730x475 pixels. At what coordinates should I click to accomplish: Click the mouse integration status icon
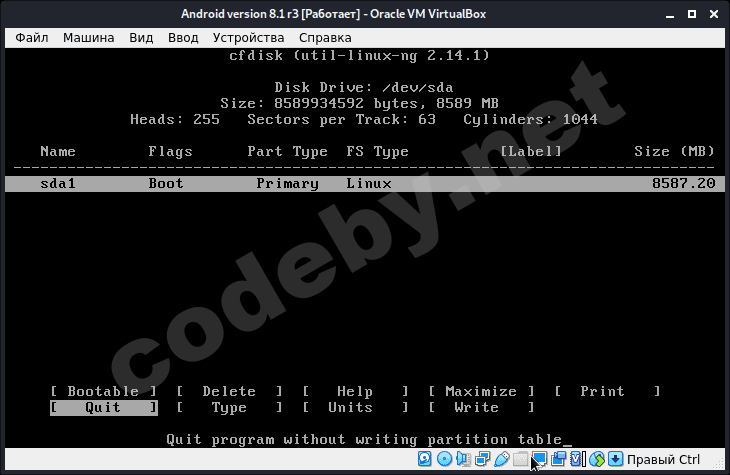tap(596, 459)
